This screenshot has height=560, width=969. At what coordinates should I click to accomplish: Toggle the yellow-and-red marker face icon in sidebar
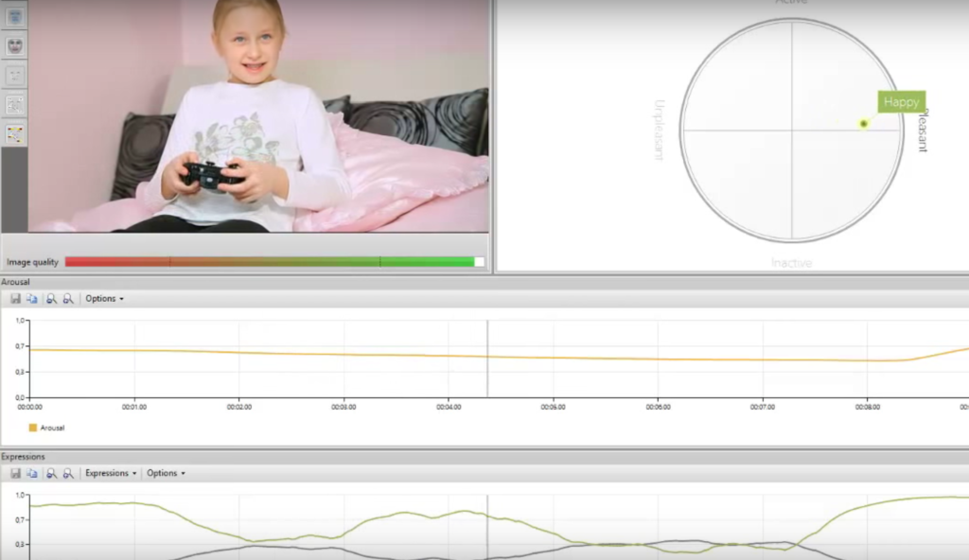tap(14, 134)
